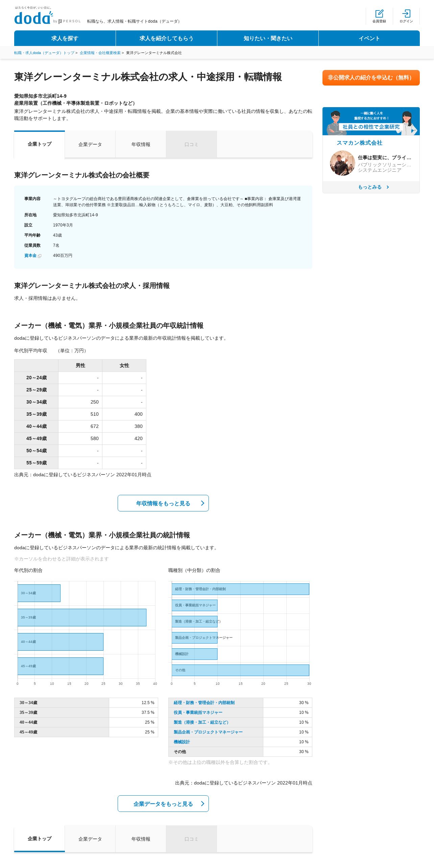Viewport: 434px width, 868px height.
Task: Open the 求人を探す menu
Action: click(65, 38)
